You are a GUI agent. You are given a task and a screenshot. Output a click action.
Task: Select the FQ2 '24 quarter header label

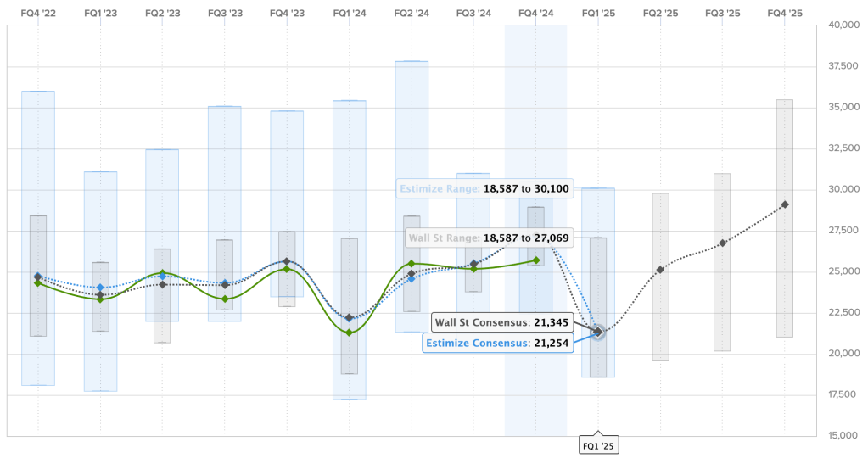point(412,14)
